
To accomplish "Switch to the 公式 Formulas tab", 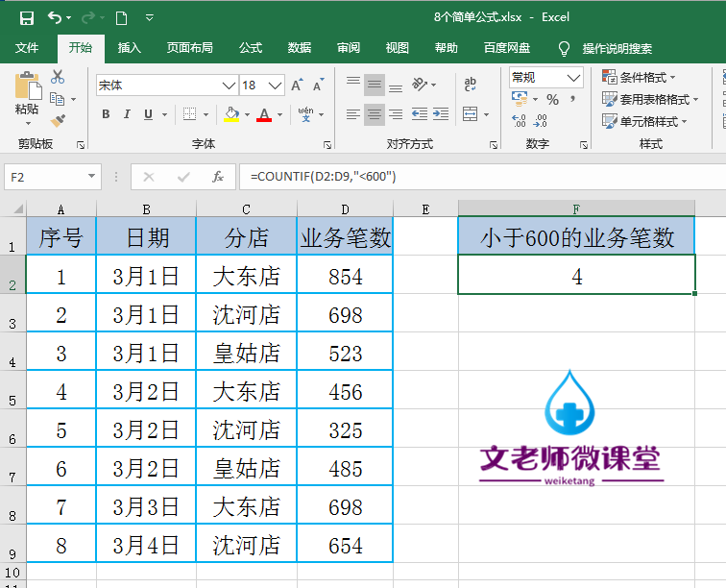I will [251, 48].
